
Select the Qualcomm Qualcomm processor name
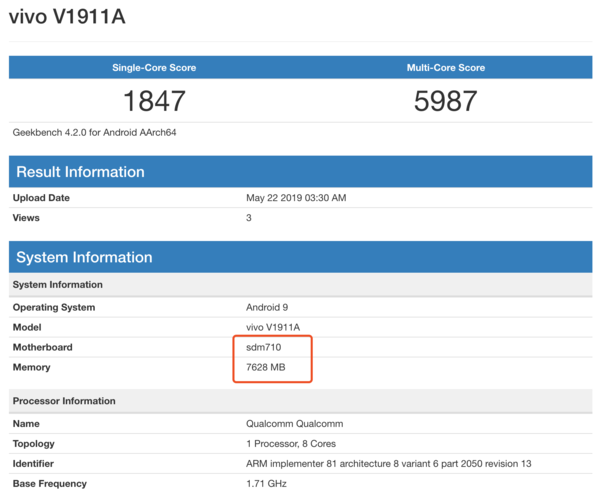(295, 424)
